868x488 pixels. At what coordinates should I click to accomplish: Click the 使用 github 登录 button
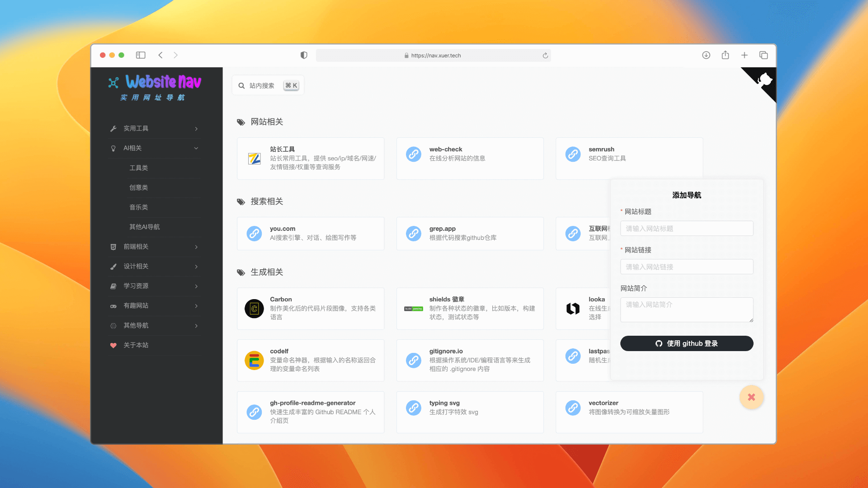[x=687, y=343]
